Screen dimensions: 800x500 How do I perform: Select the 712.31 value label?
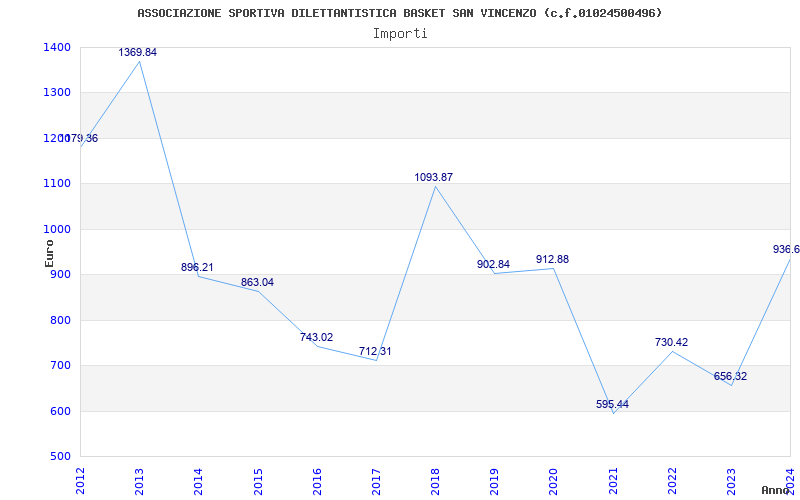pyautogui.click(x=376, y=352)
